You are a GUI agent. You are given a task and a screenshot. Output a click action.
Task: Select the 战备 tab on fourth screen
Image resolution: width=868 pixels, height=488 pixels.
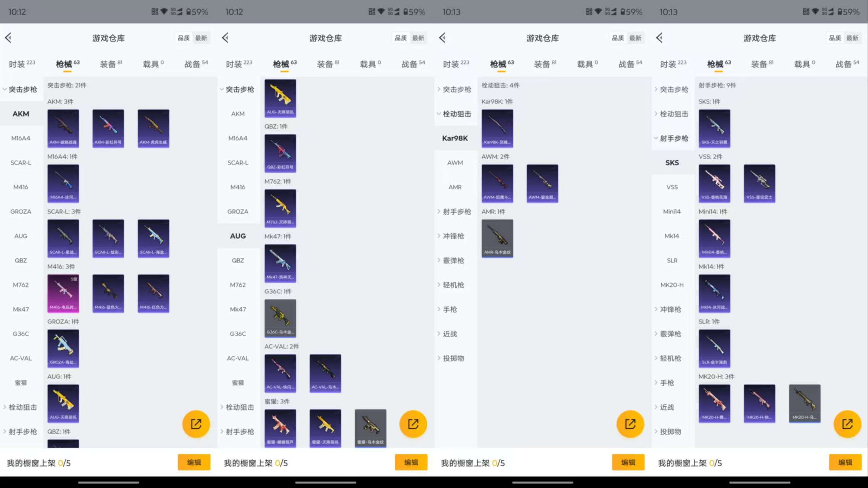point(847,64)
